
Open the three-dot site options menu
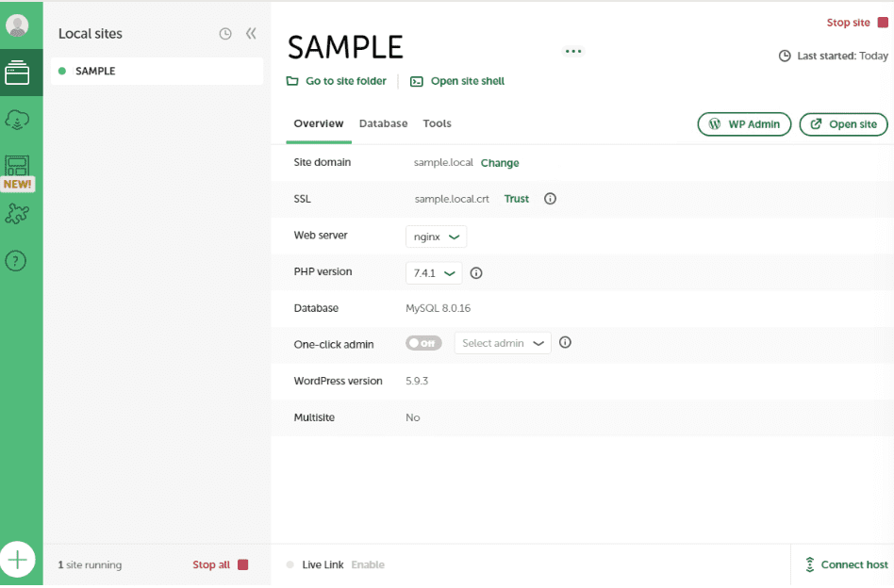pyautogui.click(x=573, y=51)
